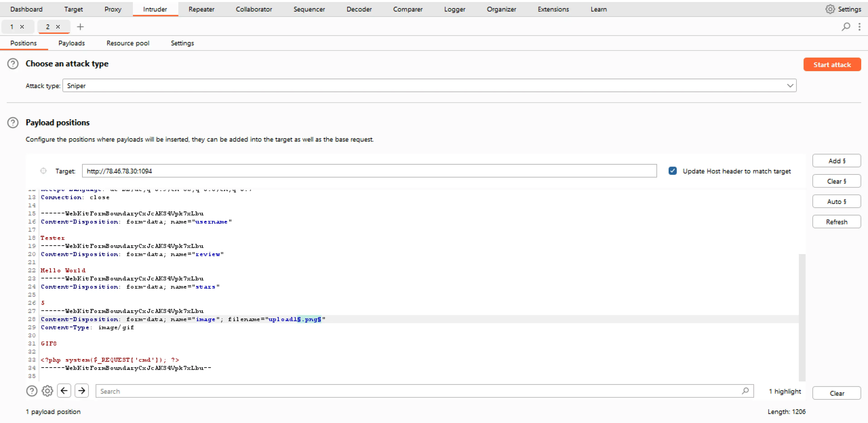Open help for Choose an attack type
868x423 pixels.
click(x=13, y=64)
